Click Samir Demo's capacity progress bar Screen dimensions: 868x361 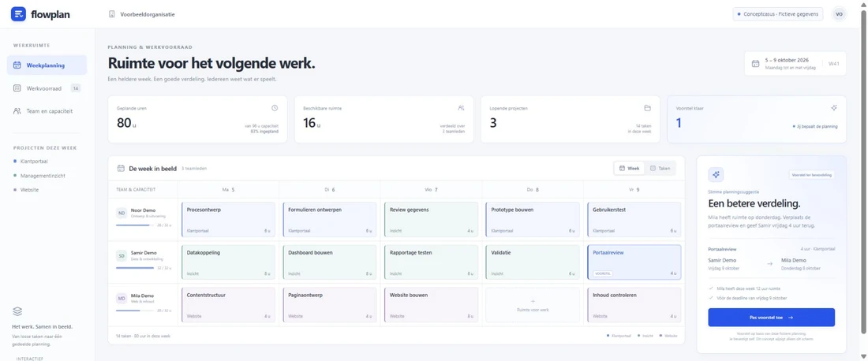click(135, 268)
